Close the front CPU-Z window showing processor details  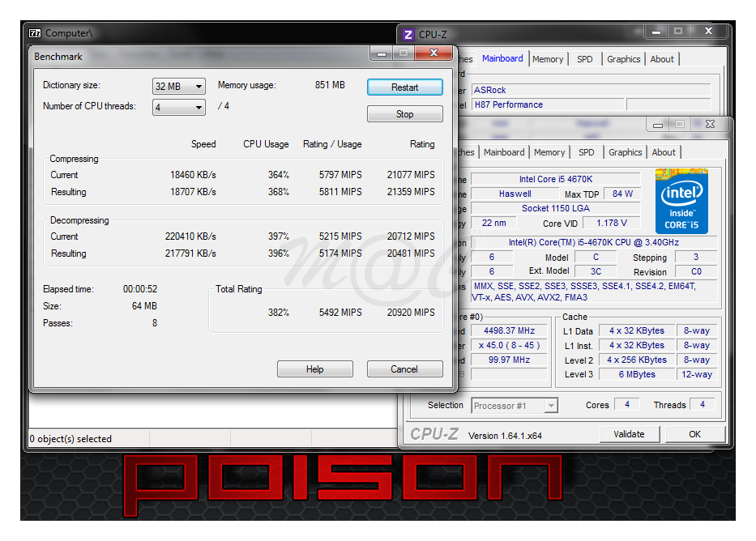click(x=710, y=124)
